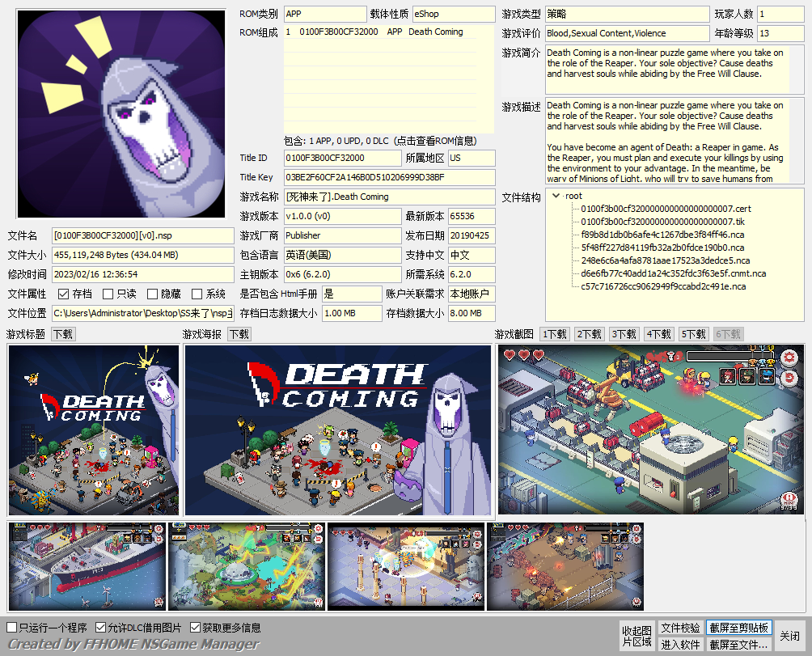Download screenshot 1 with 1下载
812x656 pixels.
(x=555, y=335)
